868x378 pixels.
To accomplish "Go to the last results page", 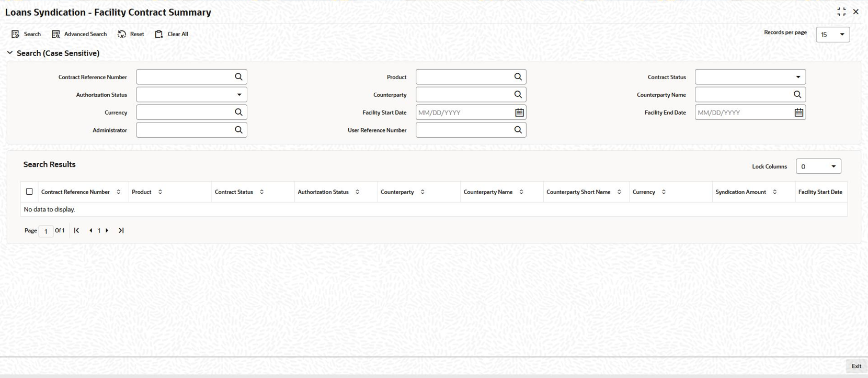I will 121,230.
